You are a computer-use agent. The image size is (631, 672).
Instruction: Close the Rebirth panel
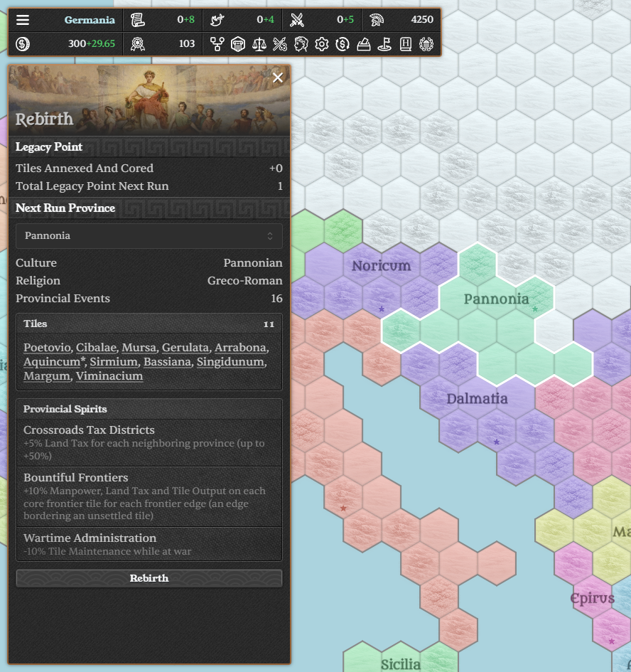[278, 78]
